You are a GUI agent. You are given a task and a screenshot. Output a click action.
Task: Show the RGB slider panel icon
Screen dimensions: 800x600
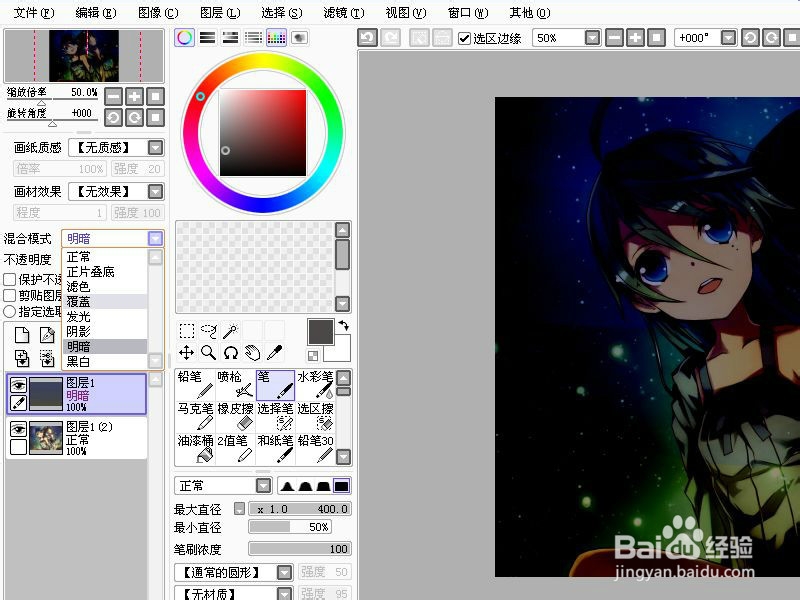[207, 37]
